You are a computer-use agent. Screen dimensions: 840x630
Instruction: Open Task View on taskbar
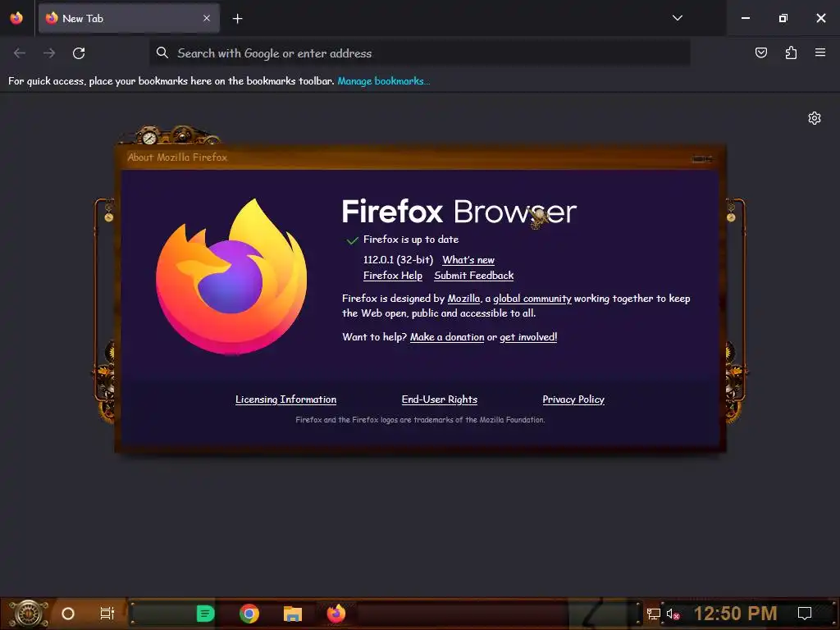click(x=107, y=614)
